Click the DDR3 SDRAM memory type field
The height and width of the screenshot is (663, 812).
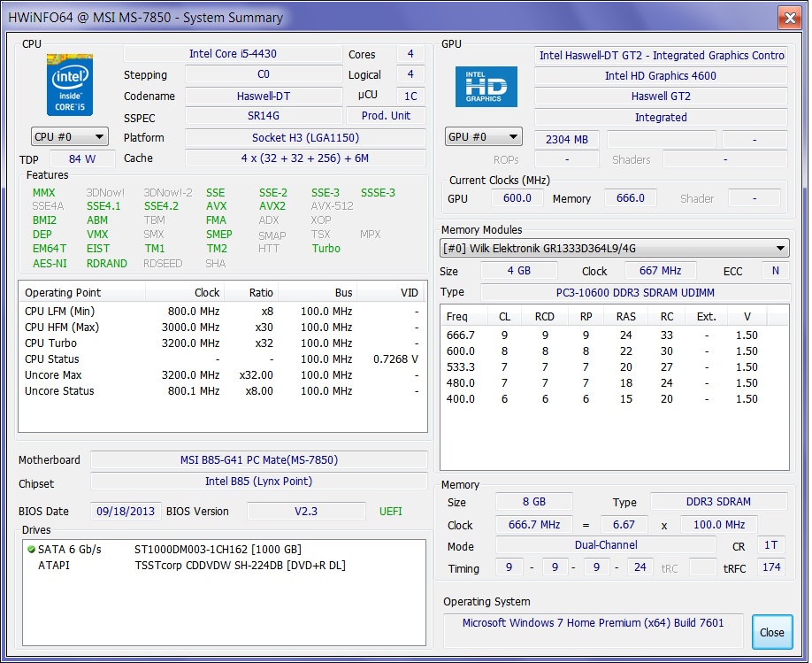pos(719,502)
